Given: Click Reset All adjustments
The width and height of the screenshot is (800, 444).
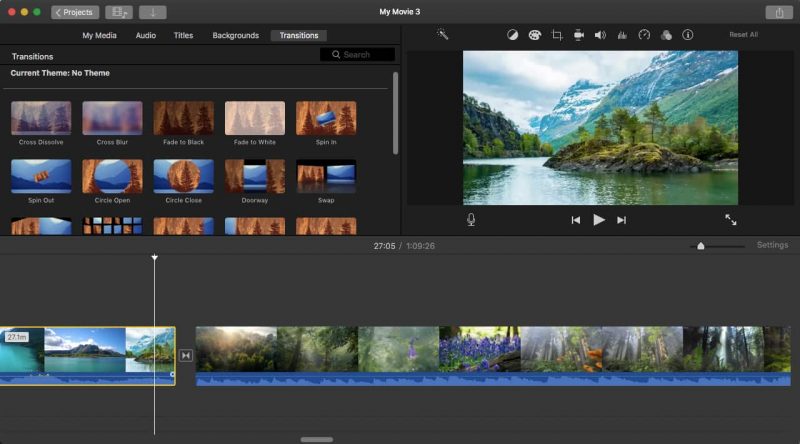Looking at the screenshot, I should [743, 35].
